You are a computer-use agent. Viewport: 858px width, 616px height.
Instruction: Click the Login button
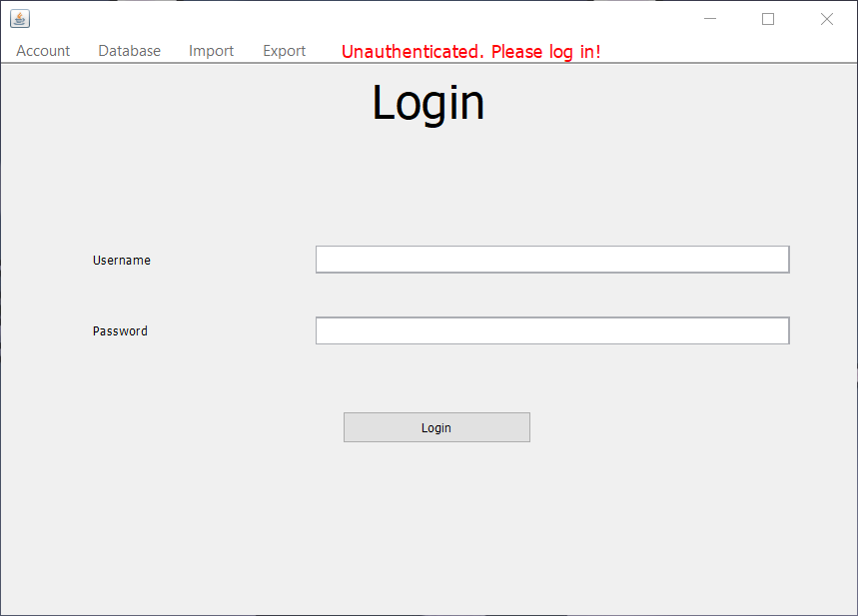(436, 427)
